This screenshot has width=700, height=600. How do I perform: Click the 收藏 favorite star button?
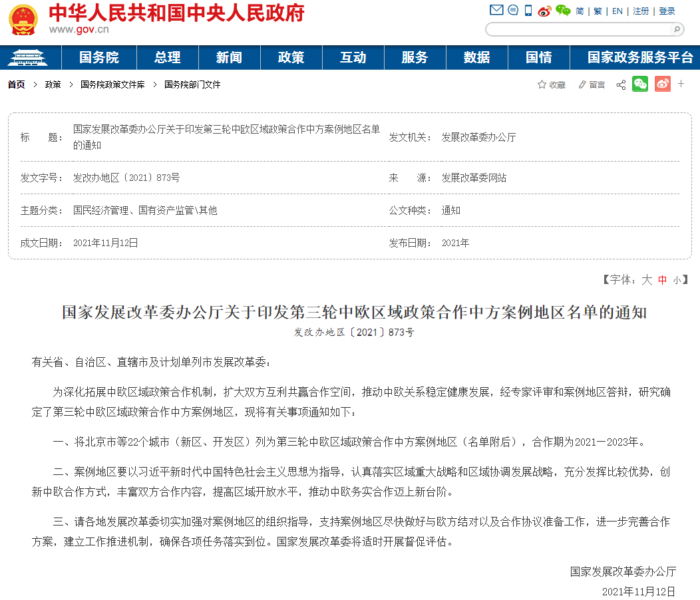pos(552,84)
